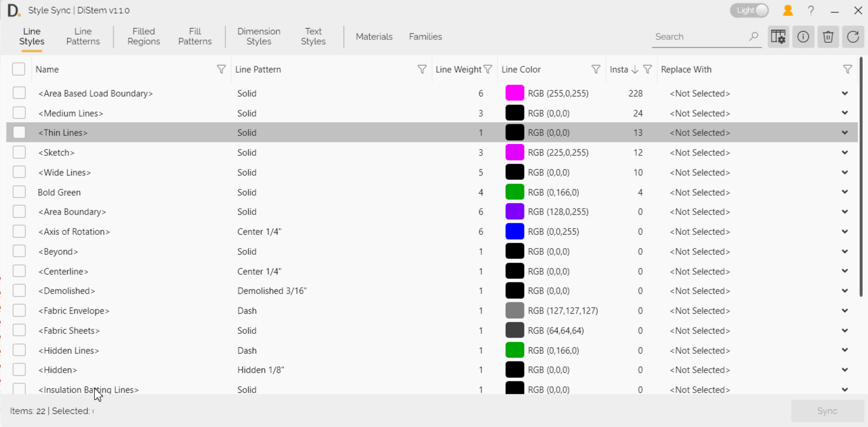This screenshot has height=427, width=868.
Task: Open the column settings table icon
Action: 778,37
